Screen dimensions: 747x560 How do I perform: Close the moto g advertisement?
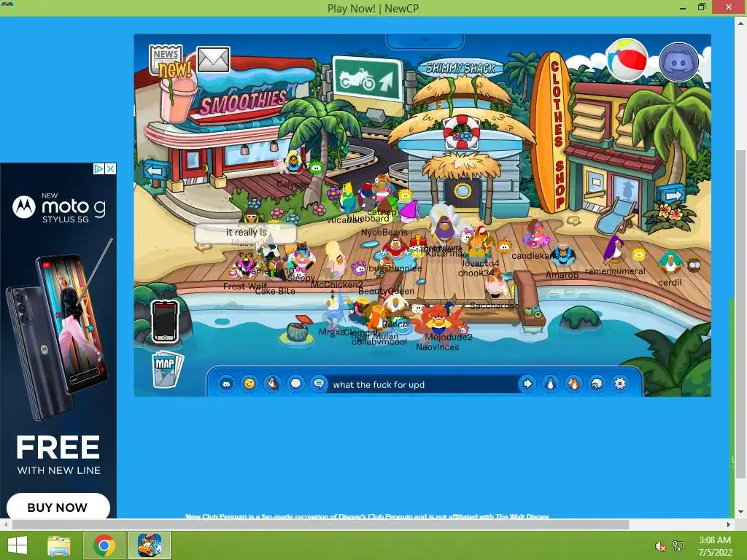[x=111, y=168]
